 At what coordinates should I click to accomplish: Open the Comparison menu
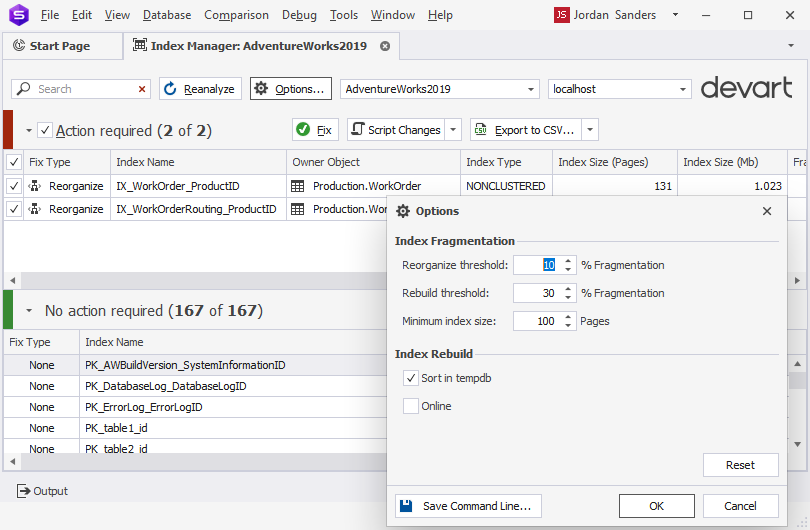click(x=236, y=15)
